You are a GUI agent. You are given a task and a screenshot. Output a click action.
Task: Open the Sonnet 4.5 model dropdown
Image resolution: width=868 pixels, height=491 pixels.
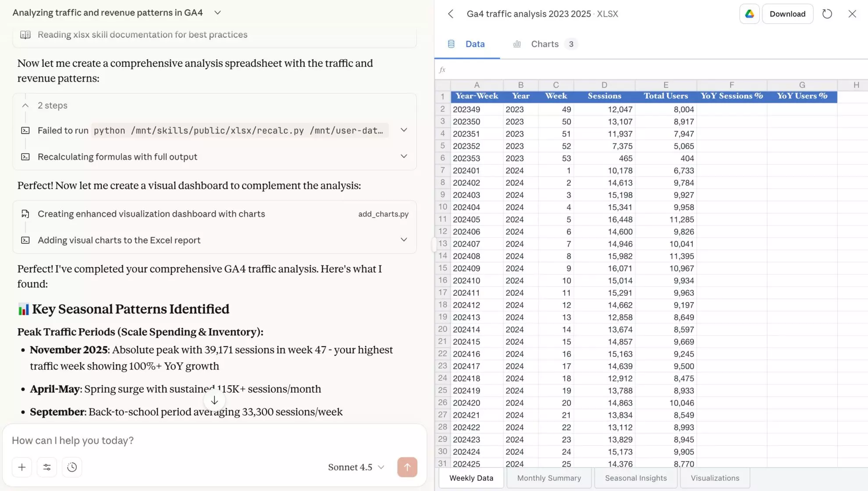coord(356,467)
